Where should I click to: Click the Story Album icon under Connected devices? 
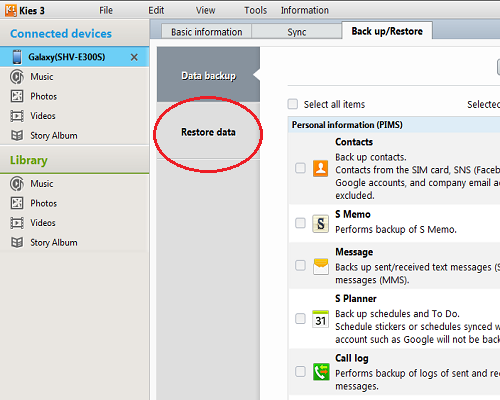point(17,136)
